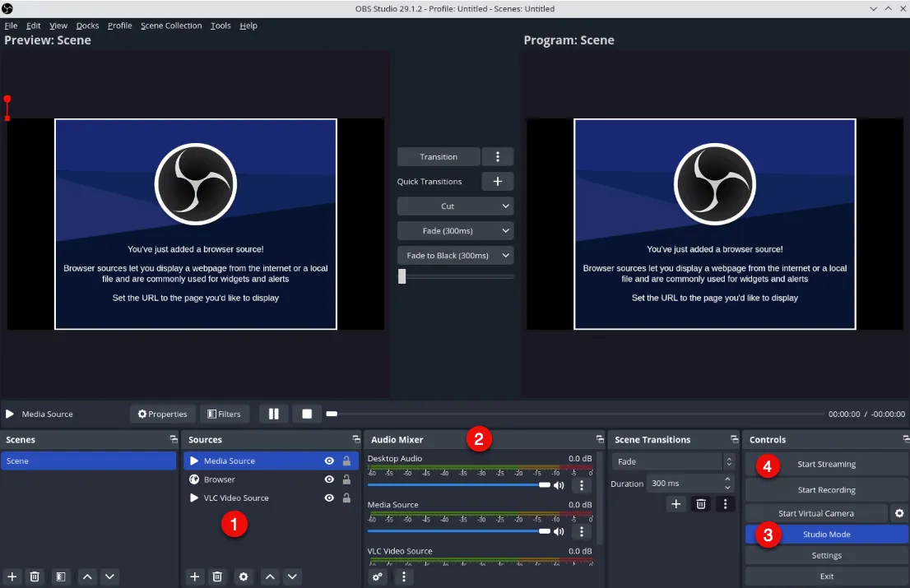Open Cut quick transition dropdown
This screenshot has height=588, width=910.
(x=455, y=206)
